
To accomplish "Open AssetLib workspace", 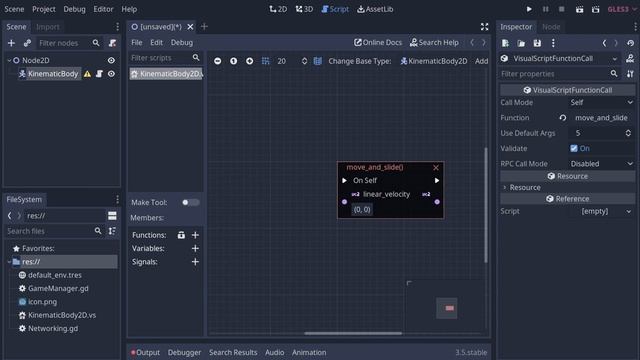I will tap(375, 9).
